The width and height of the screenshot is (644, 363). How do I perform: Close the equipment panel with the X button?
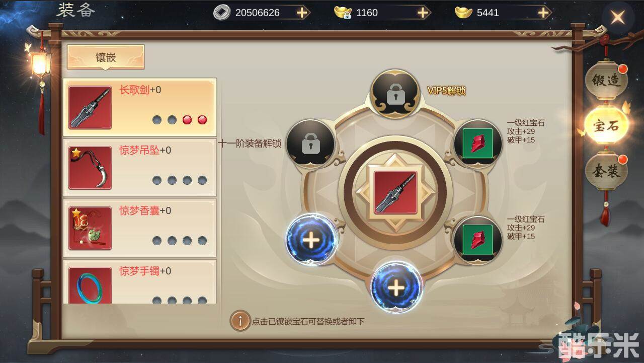617,18
